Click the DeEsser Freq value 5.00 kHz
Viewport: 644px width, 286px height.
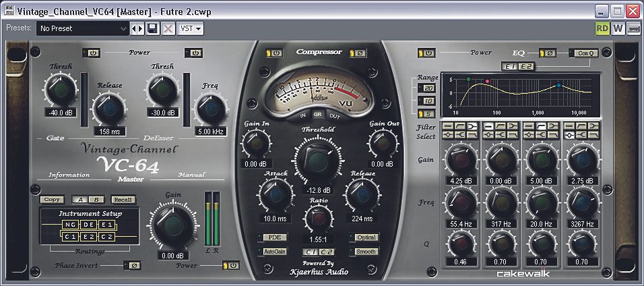click(x=211, y=132)
